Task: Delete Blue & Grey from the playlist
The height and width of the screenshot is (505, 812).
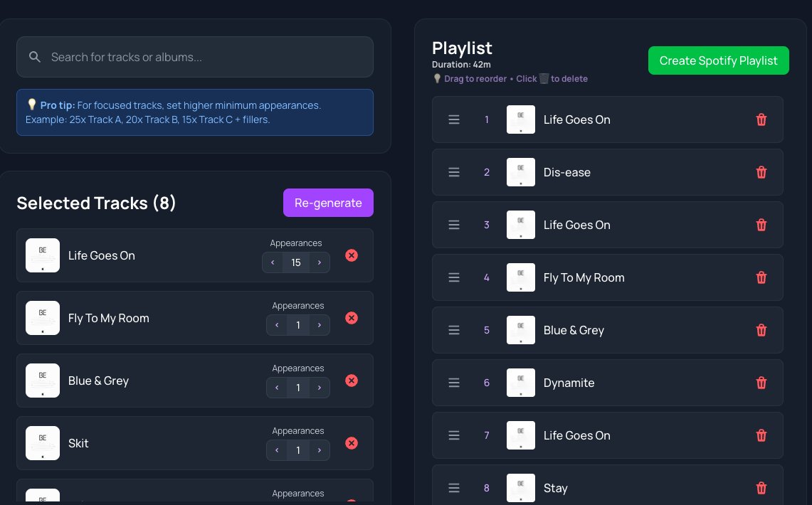Action: click(x=761, y=330)
